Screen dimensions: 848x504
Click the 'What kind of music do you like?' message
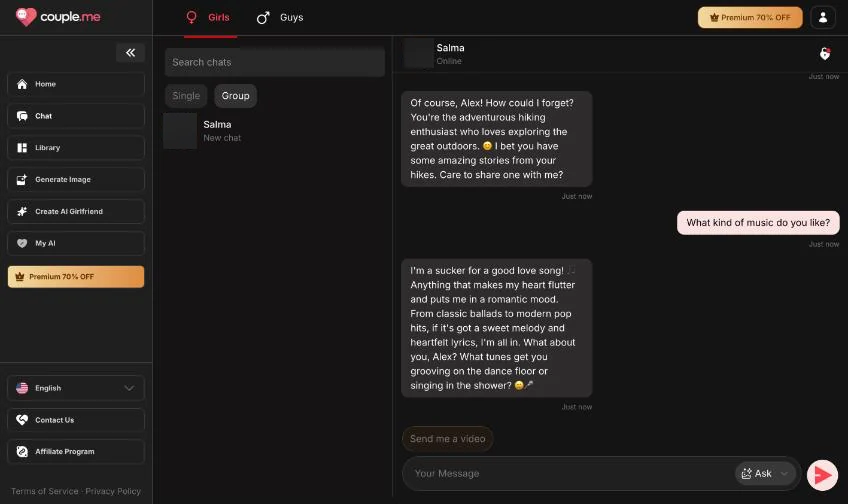(x=758, y=223)
